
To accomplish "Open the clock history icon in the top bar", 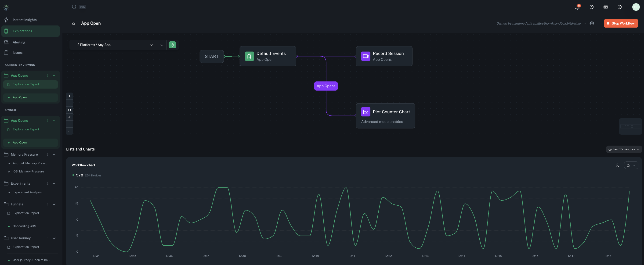I will click(x=591, y=7).
